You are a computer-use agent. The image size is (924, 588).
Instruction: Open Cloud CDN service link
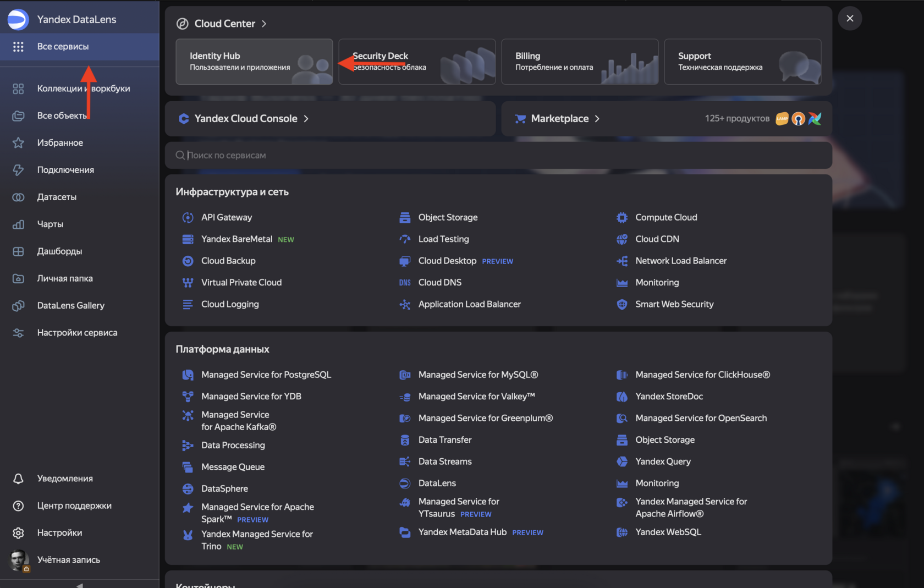(657, 239)
